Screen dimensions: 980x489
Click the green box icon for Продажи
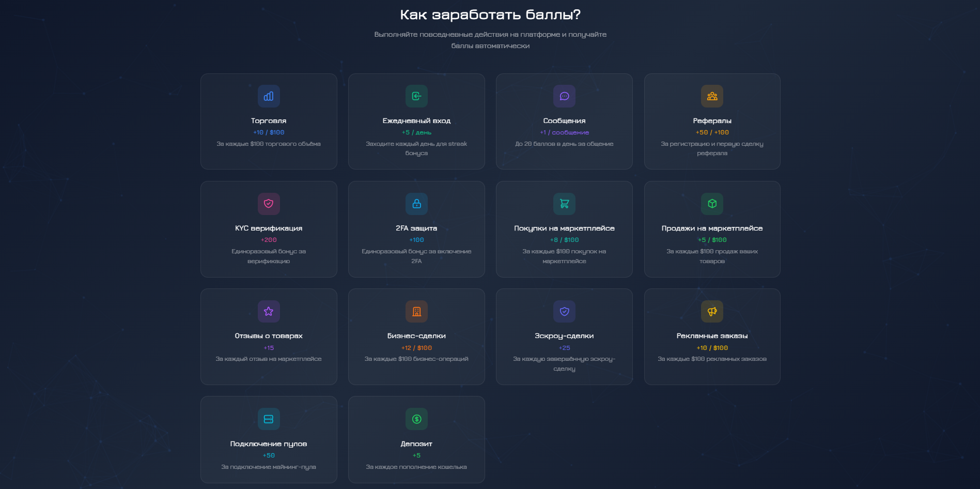tap(712, 204)
